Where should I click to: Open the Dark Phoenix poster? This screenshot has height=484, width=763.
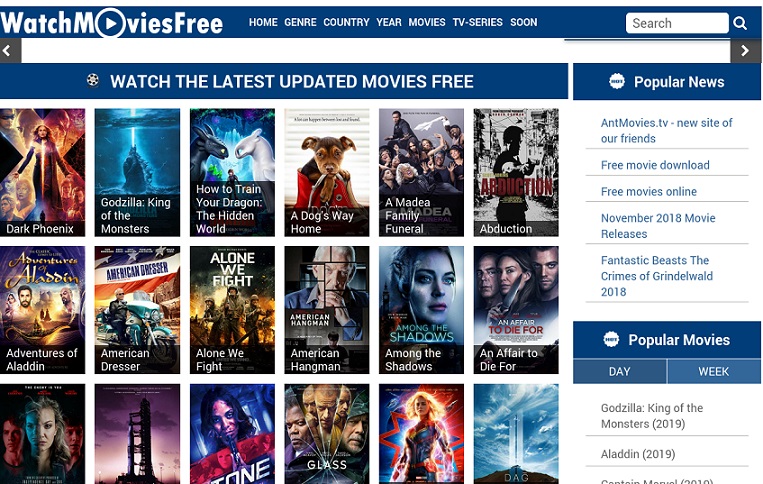(42, 173)
